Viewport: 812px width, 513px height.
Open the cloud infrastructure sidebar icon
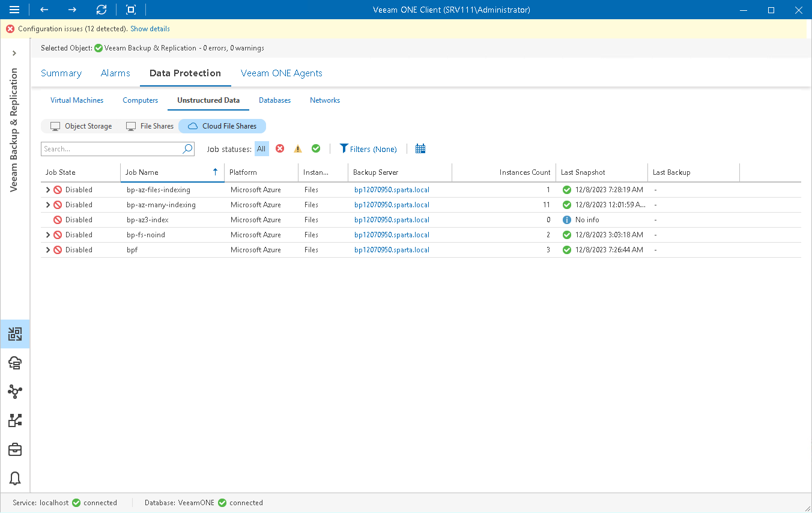[15, 363]
